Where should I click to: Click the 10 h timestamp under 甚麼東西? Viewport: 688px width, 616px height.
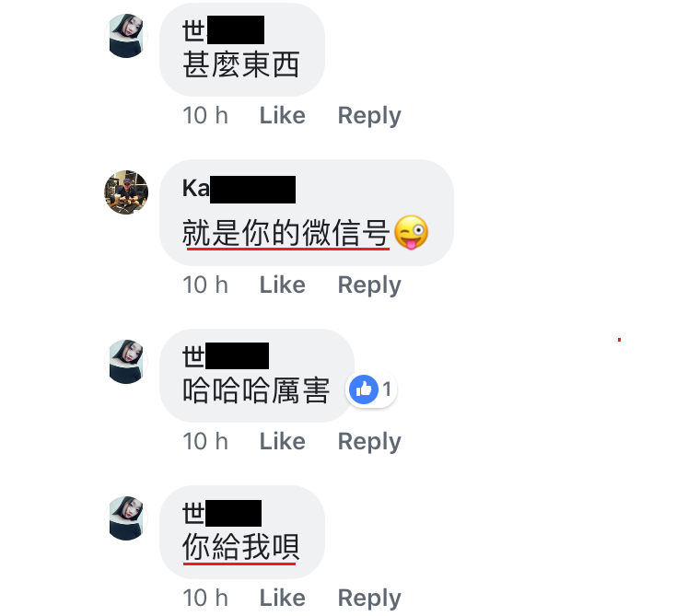pyautogui.click(x=205, y=115)
